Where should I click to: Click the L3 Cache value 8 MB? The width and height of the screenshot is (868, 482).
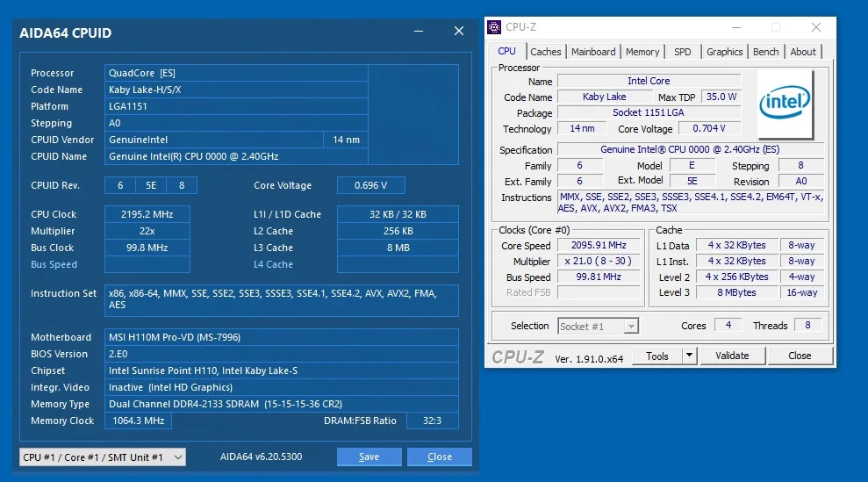tap(398, 248)
